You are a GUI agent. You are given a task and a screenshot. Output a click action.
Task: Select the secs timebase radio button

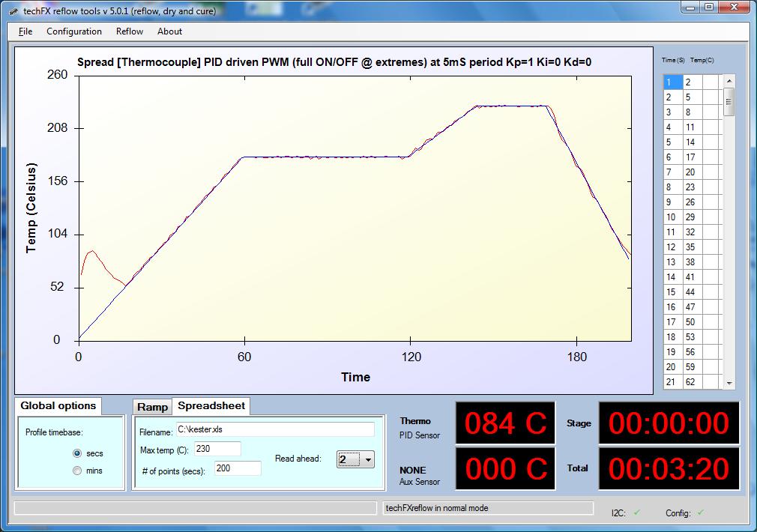click(77, 453)
